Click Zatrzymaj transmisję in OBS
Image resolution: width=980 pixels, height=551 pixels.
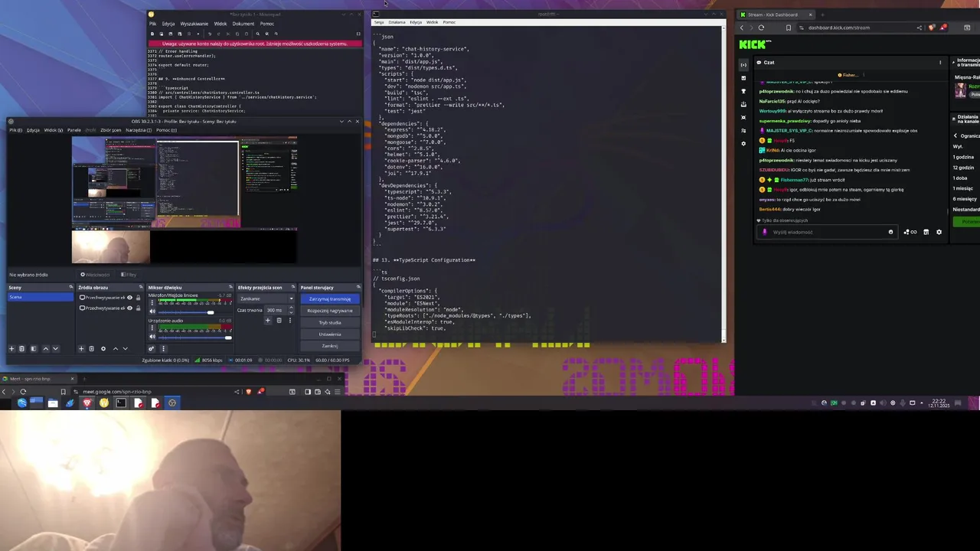pos(330,299)
